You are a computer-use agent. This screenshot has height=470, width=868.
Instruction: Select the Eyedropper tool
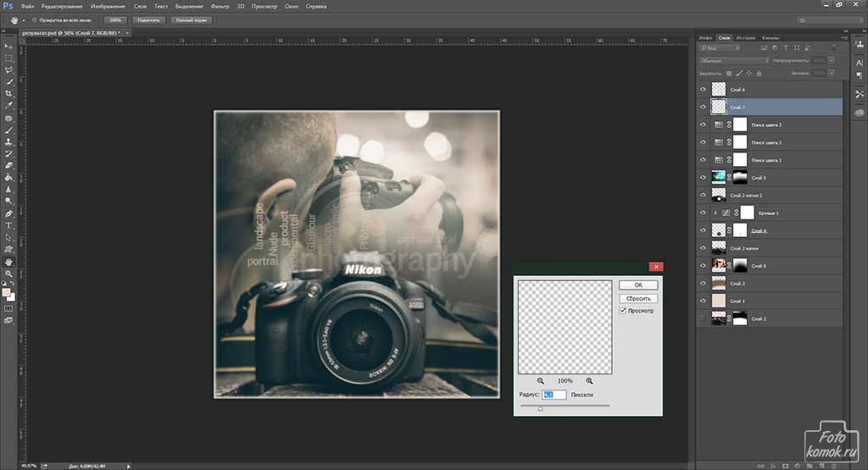pos(8,105)
